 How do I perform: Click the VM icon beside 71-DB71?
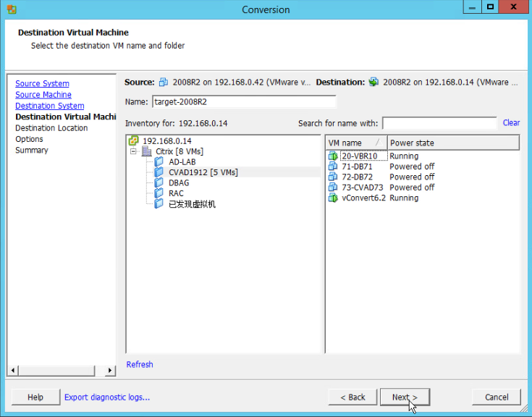pyautogui.click(x=333, y=167)
